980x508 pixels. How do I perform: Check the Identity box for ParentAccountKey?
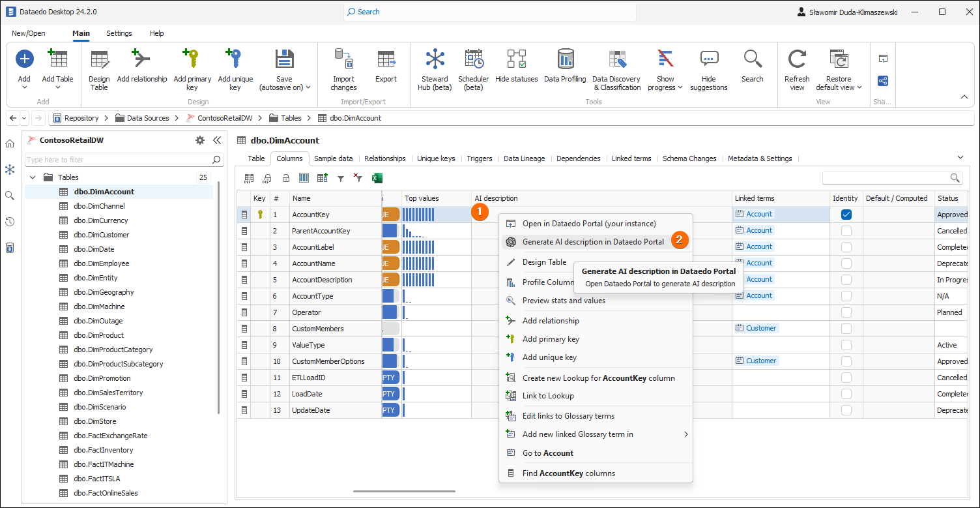point(846,231)
